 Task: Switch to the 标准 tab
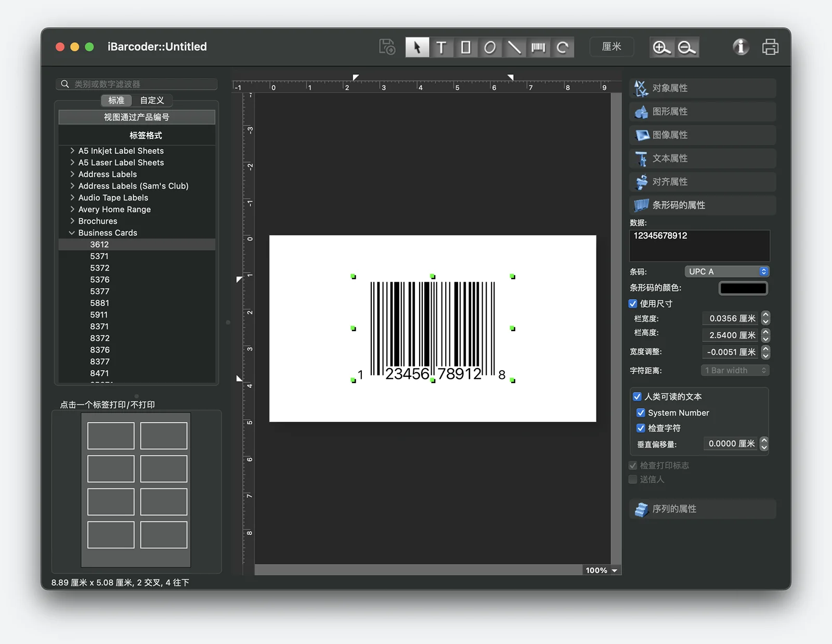coord(116,100)
